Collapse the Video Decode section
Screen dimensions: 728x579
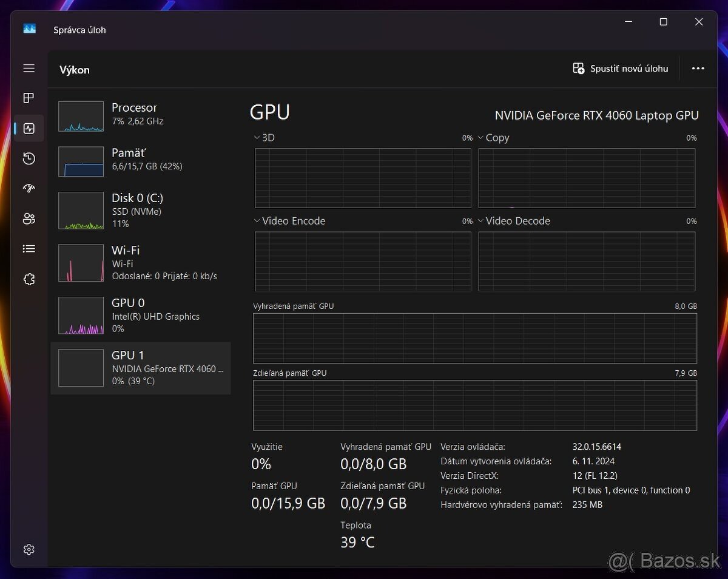tap(480, 220)
